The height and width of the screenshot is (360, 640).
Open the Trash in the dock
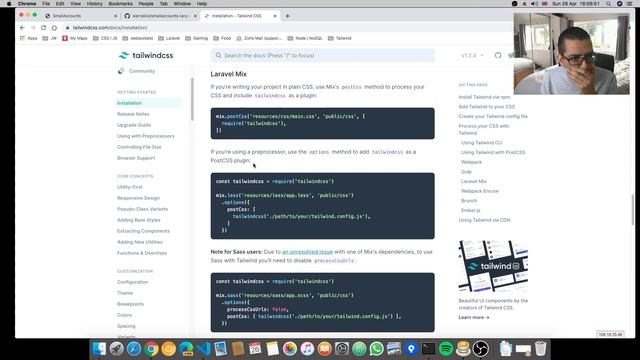click(x=540, y=349)
